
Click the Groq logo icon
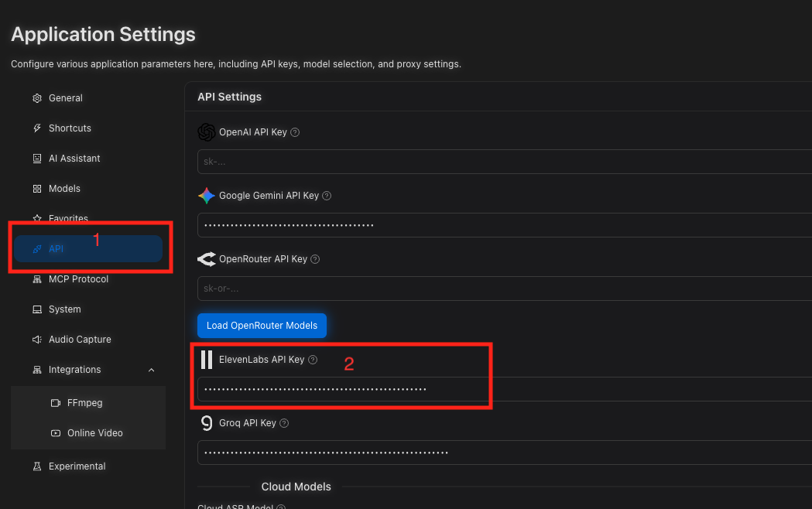coord(207,423)
